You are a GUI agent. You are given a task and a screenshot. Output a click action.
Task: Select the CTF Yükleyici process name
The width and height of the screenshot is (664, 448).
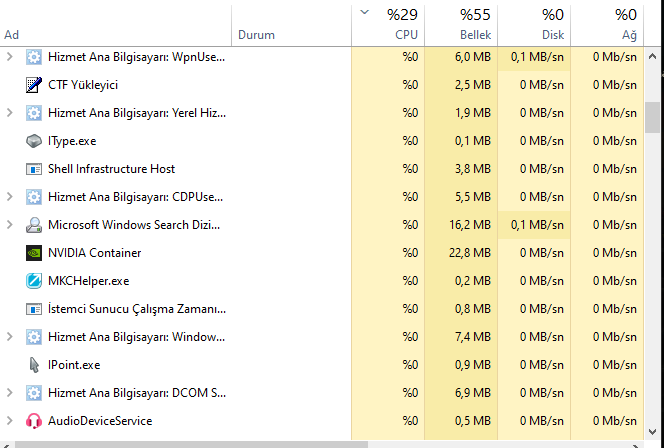(x=83, y=85)
